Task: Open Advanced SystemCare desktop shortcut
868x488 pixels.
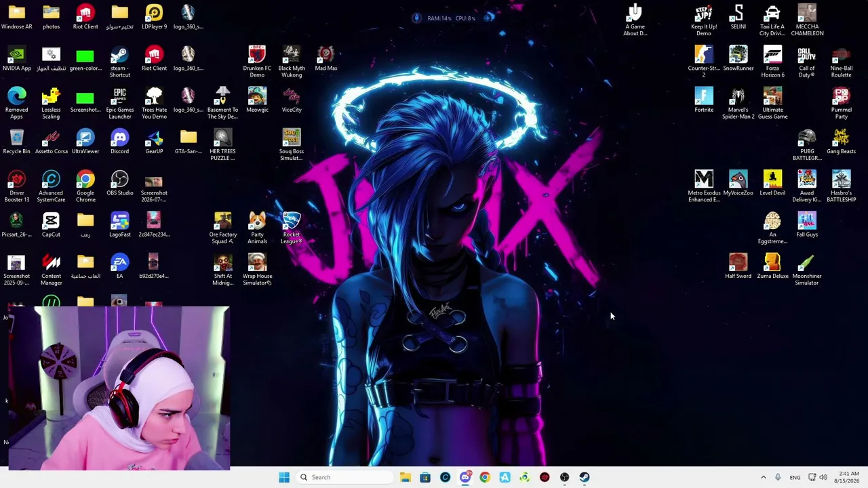Action: (x=51, y=186)
